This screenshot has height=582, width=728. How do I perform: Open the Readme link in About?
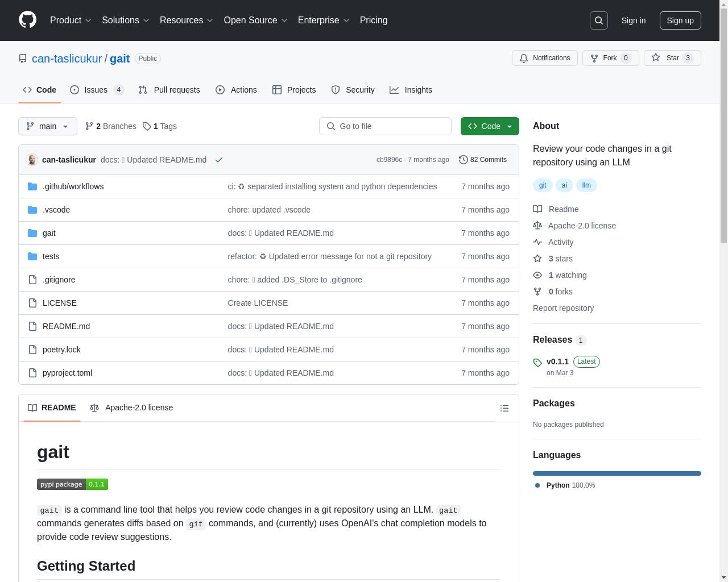(556, 209)
